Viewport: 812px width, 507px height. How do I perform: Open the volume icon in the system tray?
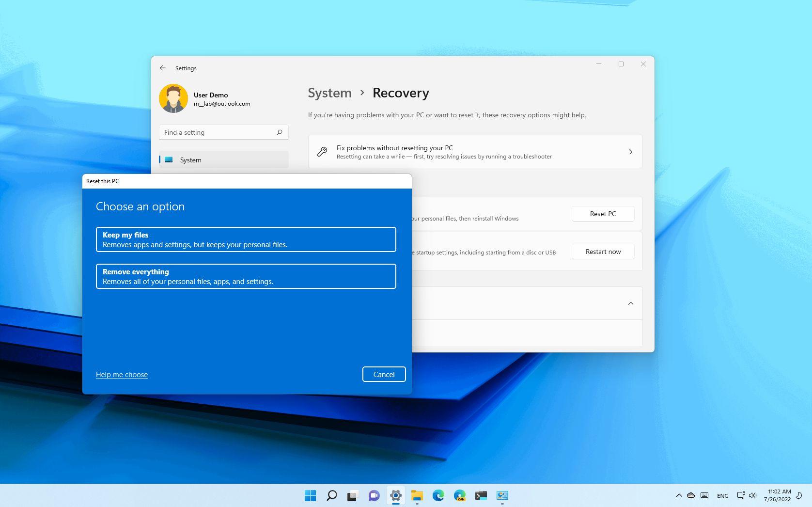pos(752,495)
